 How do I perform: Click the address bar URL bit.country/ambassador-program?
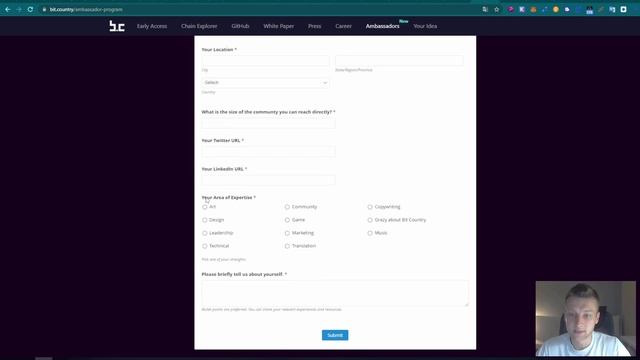point(86,9)
